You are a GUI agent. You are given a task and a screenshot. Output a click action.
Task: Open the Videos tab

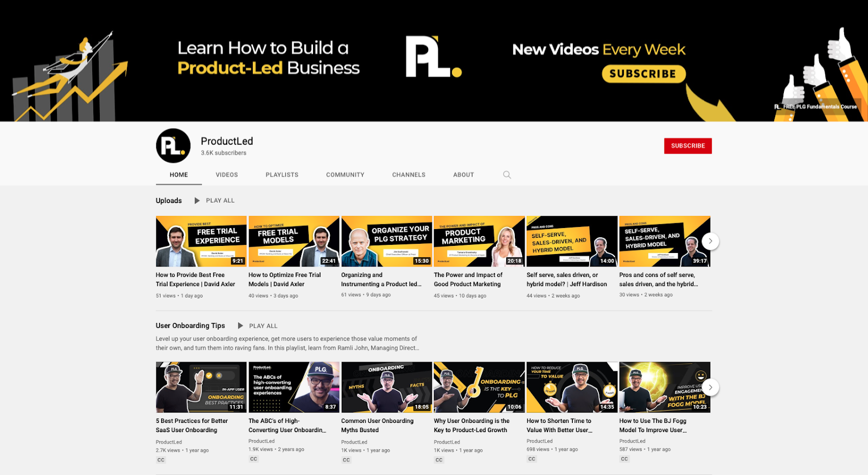227,175
